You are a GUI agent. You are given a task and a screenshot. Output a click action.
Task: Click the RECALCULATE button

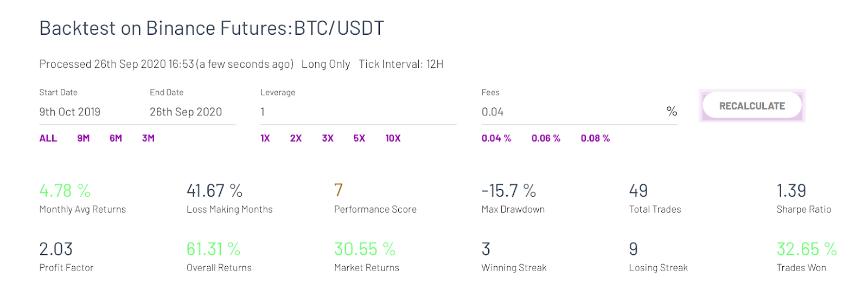(751, 106)
